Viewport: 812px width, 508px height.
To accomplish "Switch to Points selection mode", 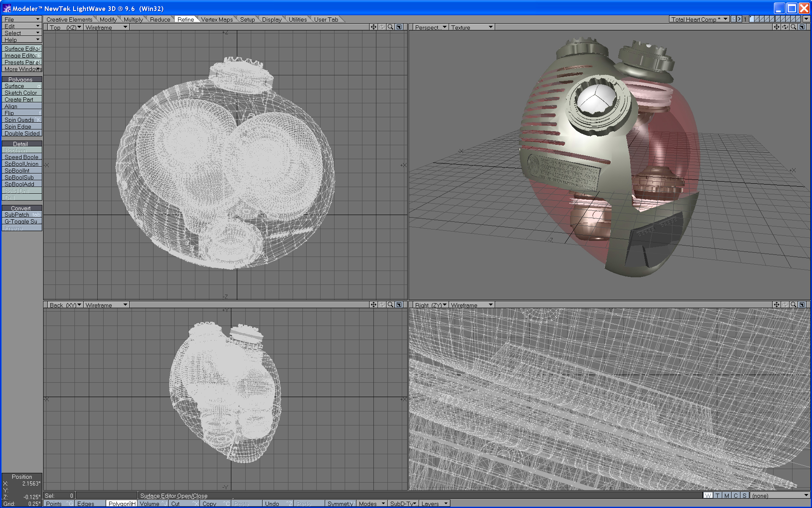I will 59,504.
